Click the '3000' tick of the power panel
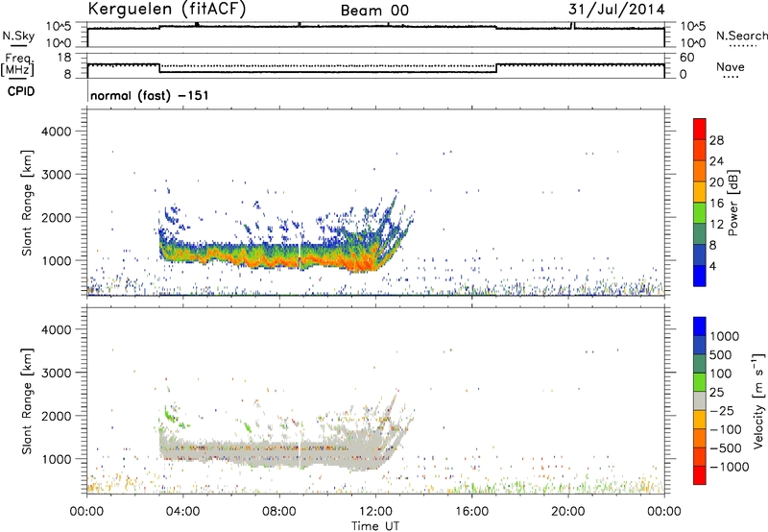 [57, 175]
